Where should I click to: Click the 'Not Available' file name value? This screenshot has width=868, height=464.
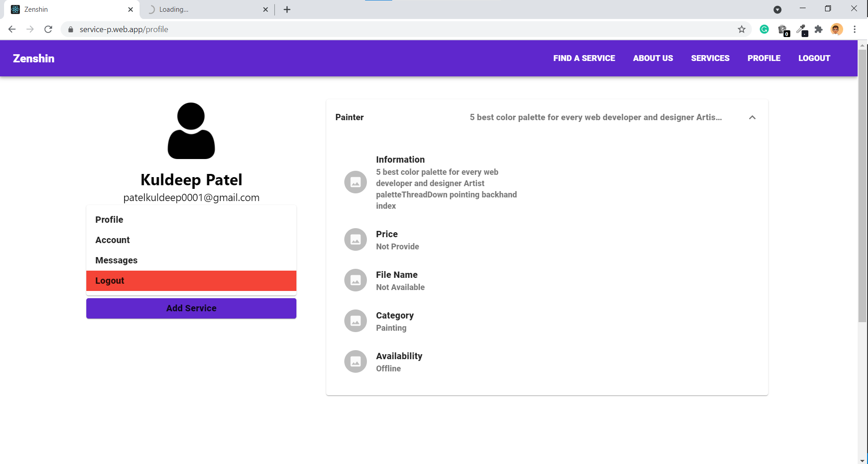400,287
